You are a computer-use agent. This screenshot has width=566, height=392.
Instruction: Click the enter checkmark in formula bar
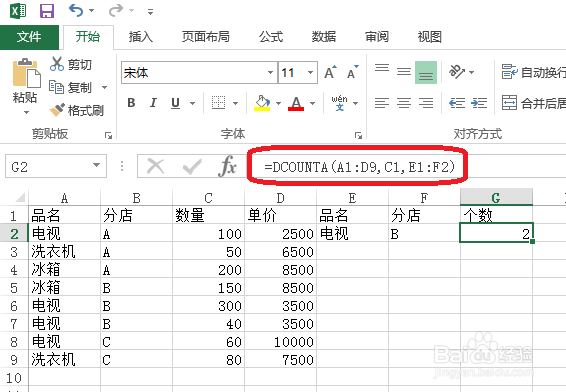[192, 166]
